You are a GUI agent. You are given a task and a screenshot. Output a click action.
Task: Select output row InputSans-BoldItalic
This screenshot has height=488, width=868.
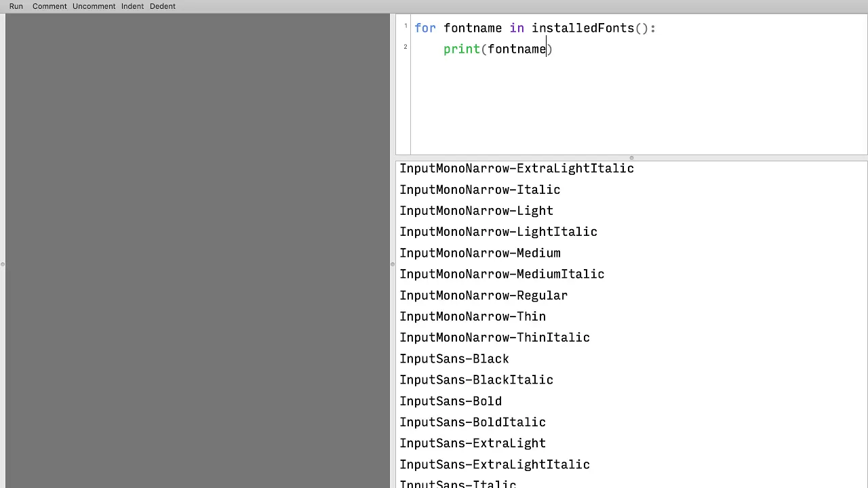coord(473,422)
